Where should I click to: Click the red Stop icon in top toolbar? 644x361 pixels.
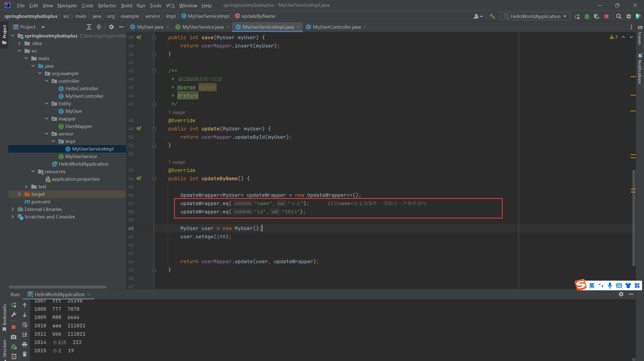click(607, 16)
